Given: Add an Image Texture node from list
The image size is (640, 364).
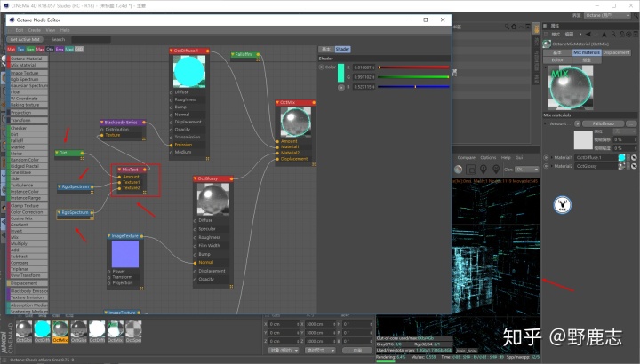Looking at the screenshot, I should [x=28, y=73].
